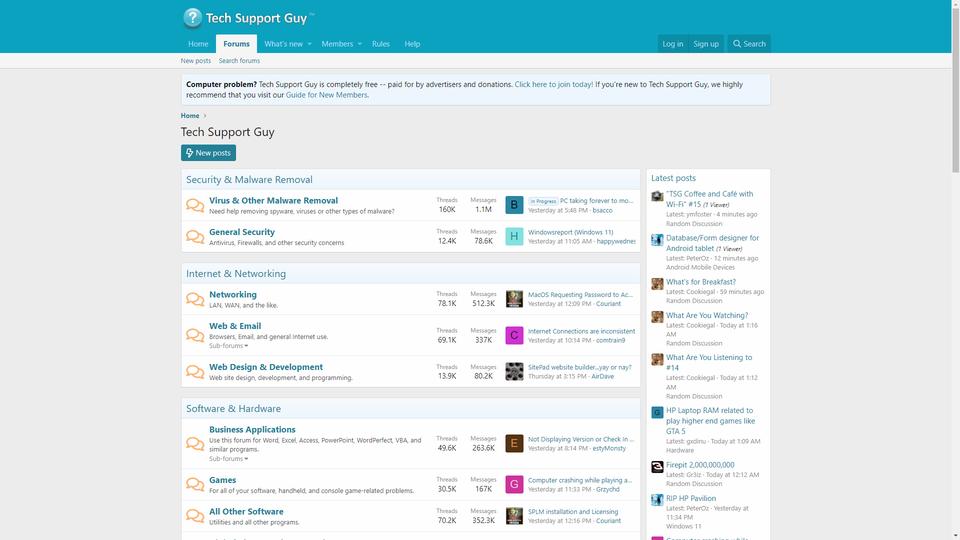Viewport: 960px width, 540px height.
Task: Open the avatar beside What Are You Watching?
Action: (657, 317)
